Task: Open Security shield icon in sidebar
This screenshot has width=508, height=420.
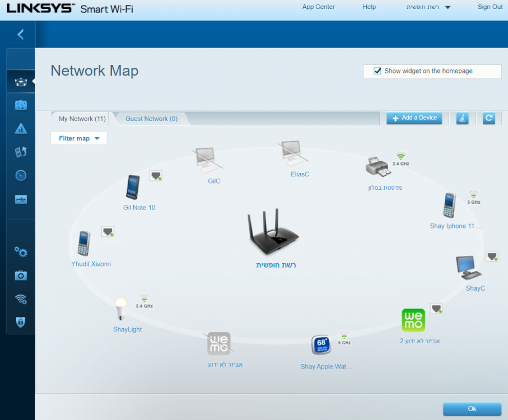Action: point(21,322)
